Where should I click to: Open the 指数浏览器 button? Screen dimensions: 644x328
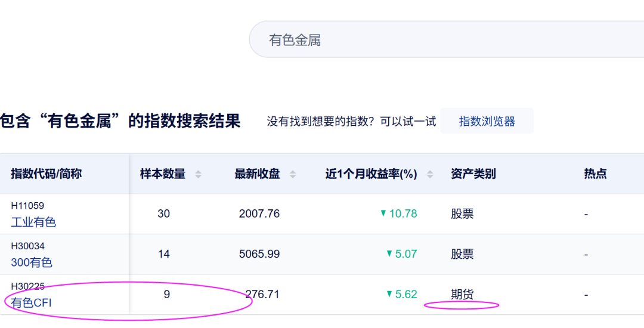point(487,121)
